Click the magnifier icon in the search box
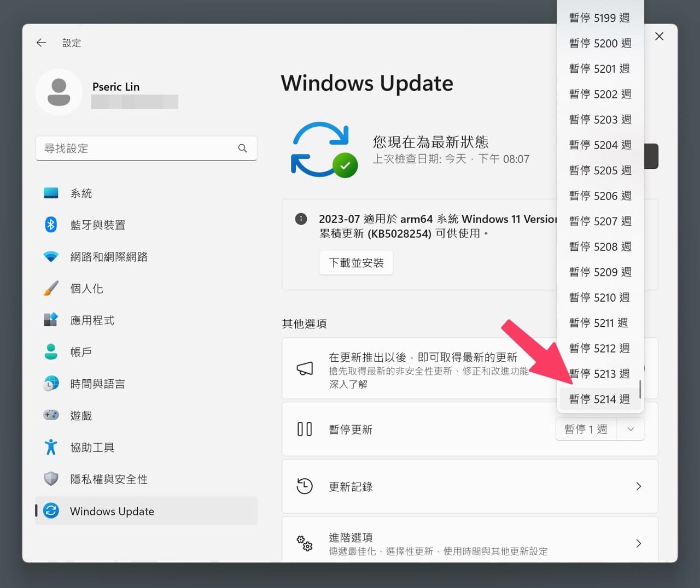Image resolution: width=700 pixels, height=588 pixels. click(243, 148)
